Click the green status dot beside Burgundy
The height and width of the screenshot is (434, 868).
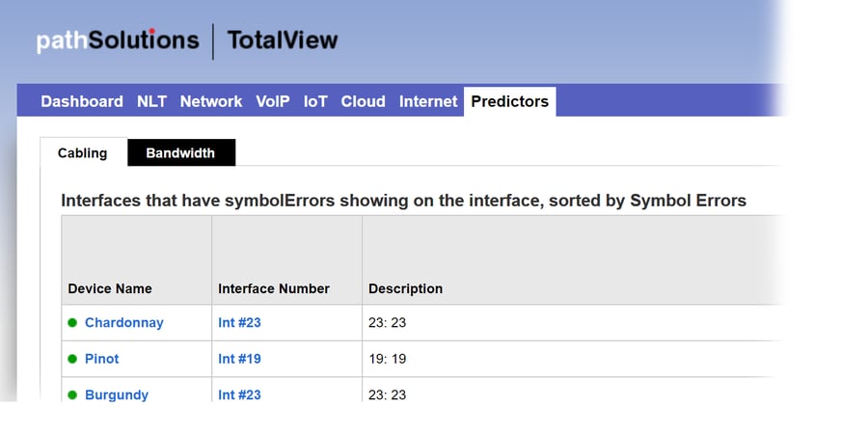click(72, 394)
